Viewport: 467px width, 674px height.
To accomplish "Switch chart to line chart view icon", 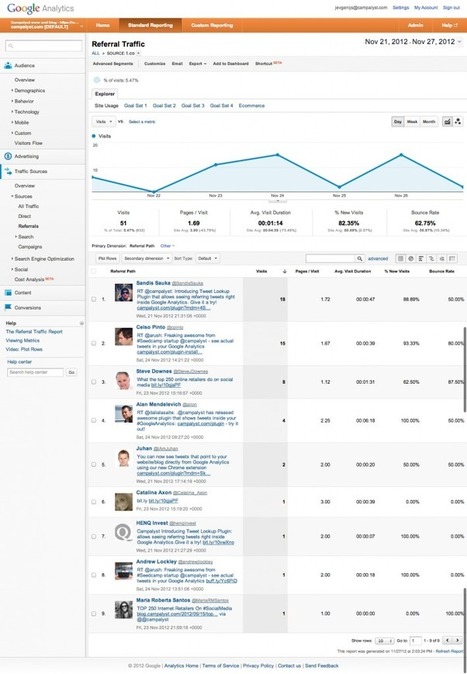I will click(x=447, y=122).
